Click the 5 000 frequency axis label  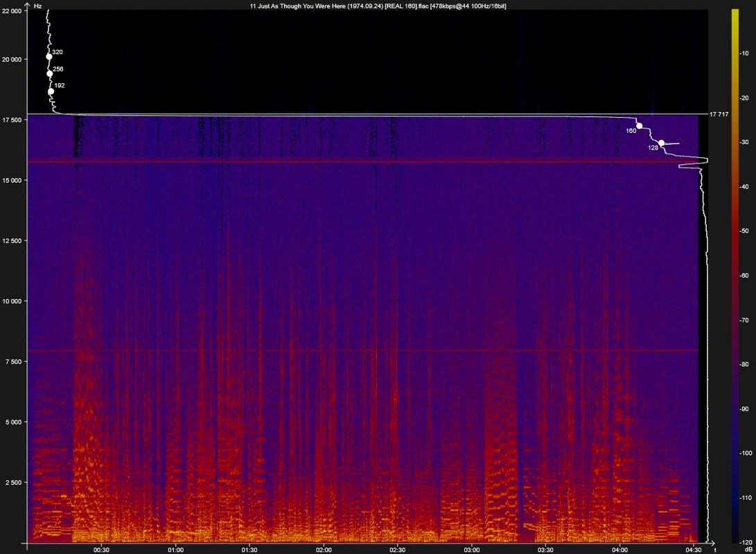point(13,422)
